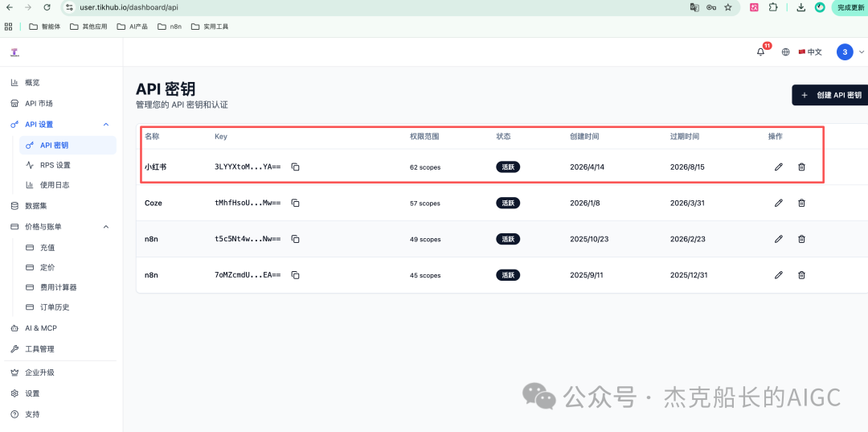The width and height of the screenshot is (868, 432).
Task: Copy the t5c5Nt4w key of n8n
Action: click(x=296, y=239)
